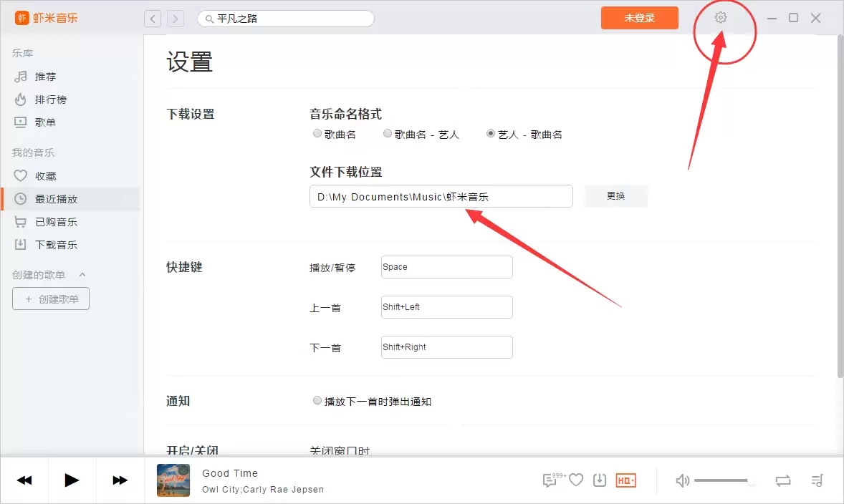Screen dimensions: 844x504
Task: Enable notification when next song plays
Action: click(317, 400)
